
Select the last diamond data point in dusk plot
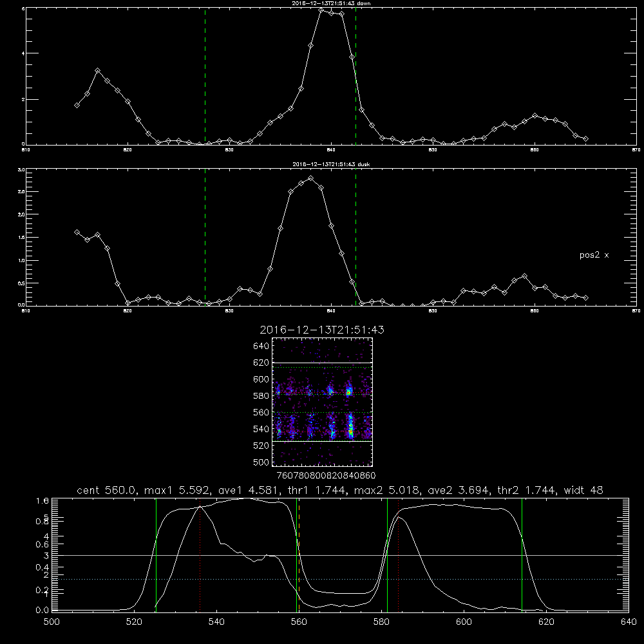click(x=585, y=298)
